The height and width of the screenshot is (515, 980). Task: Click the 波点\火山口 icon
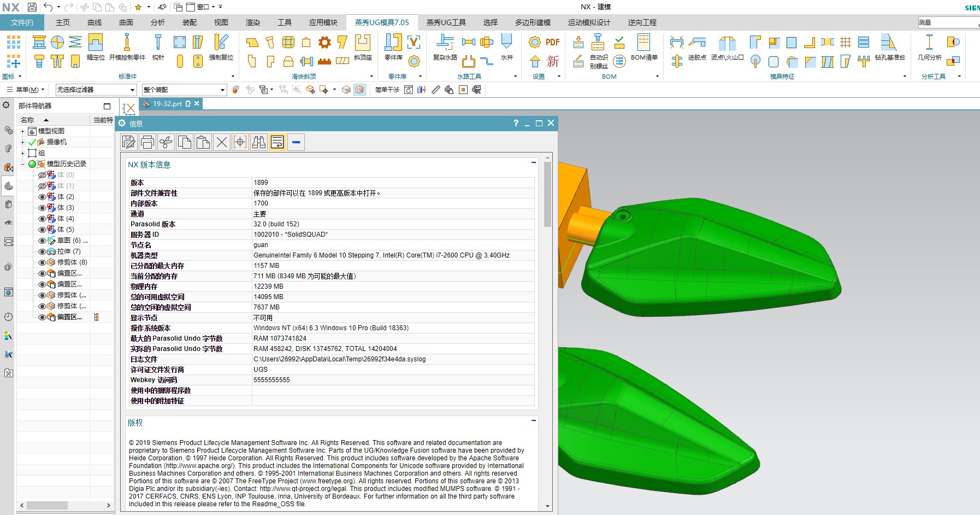tap(727, 43)
